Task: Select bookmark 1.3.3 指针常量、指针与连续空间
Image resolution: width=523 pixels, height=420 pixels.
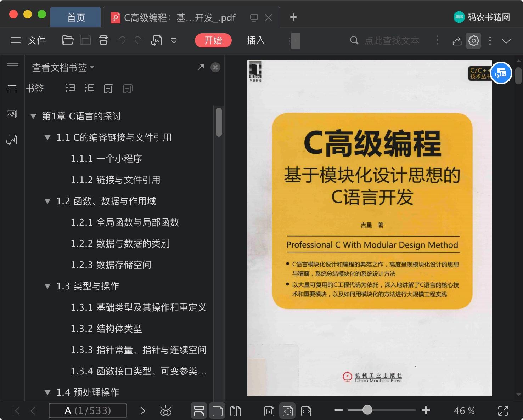Action: pos(139,350)
